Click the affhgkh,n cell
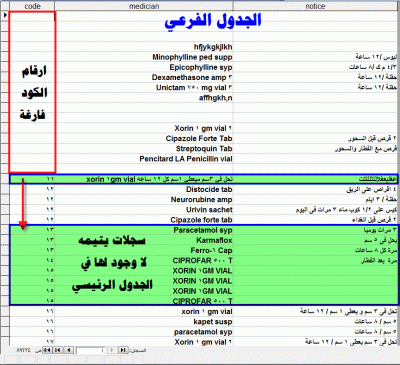This screenshot has width=400, height=365. pos(144,98)
